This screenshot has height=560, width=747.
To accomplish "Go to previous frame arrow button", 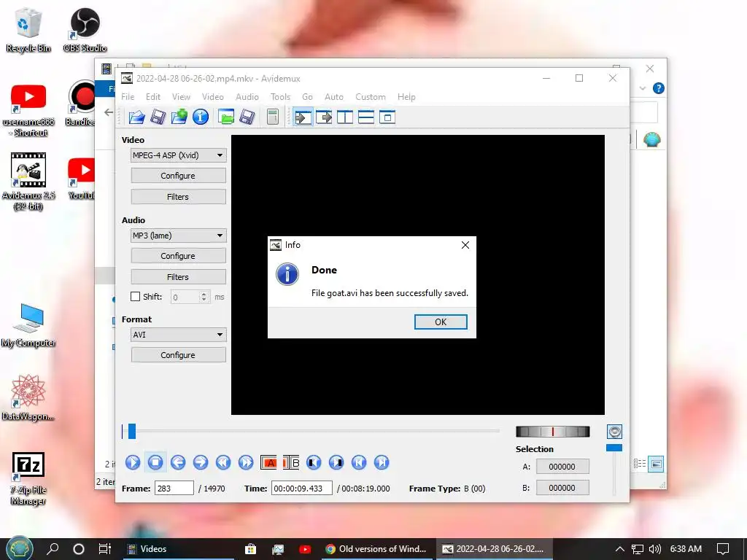I will (x=178, y=462).
